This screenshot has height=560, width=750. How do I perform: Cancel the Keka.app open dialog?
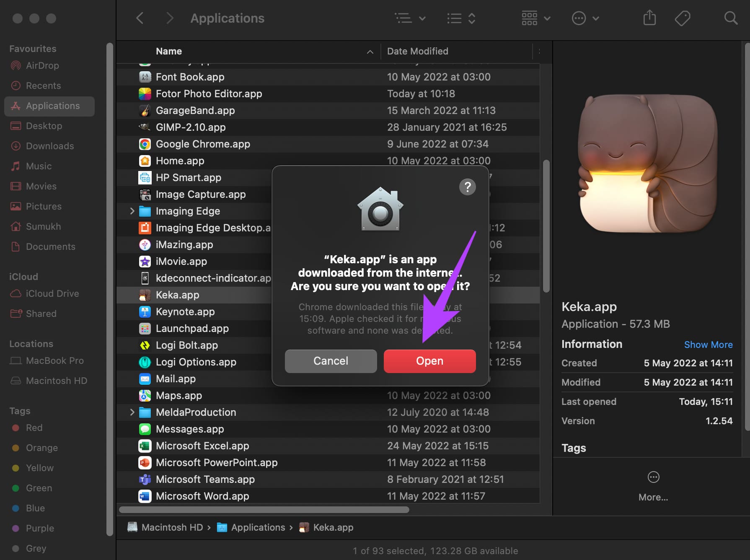(x=331, y=361)
